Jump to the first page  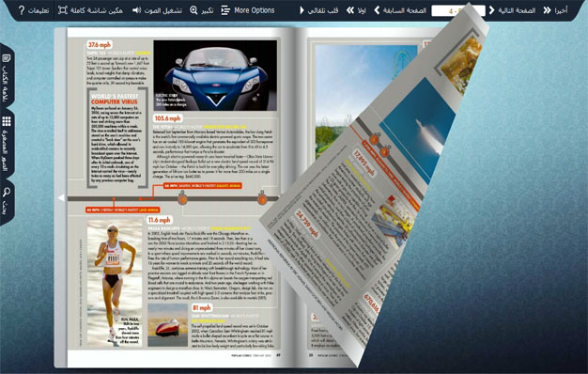tap(349, 10)
